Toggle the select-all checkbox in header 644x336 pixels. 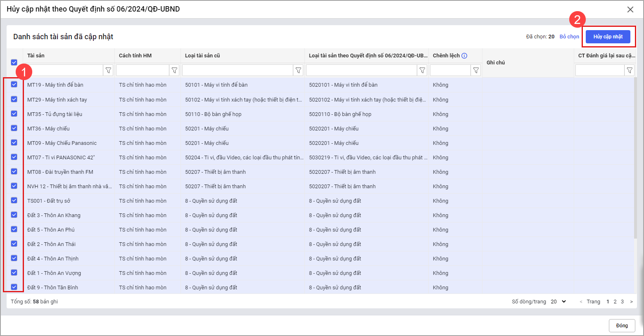(14, 62)
